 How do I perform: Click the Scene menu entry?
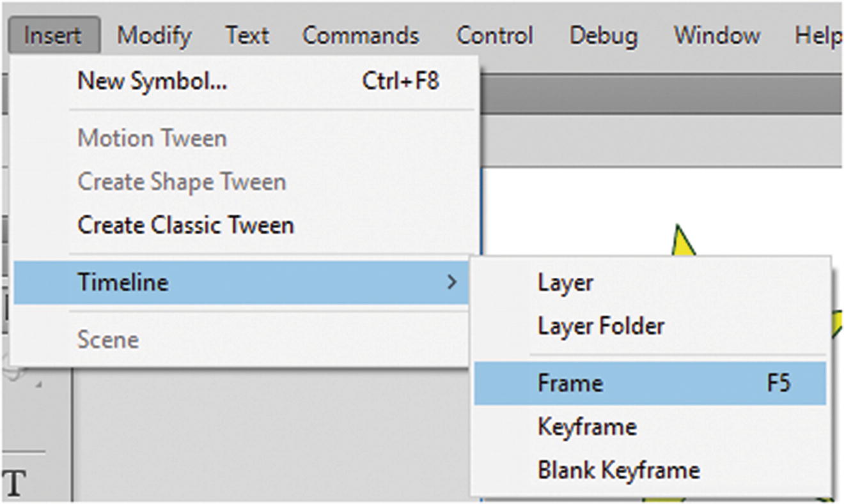coord(108,339)
